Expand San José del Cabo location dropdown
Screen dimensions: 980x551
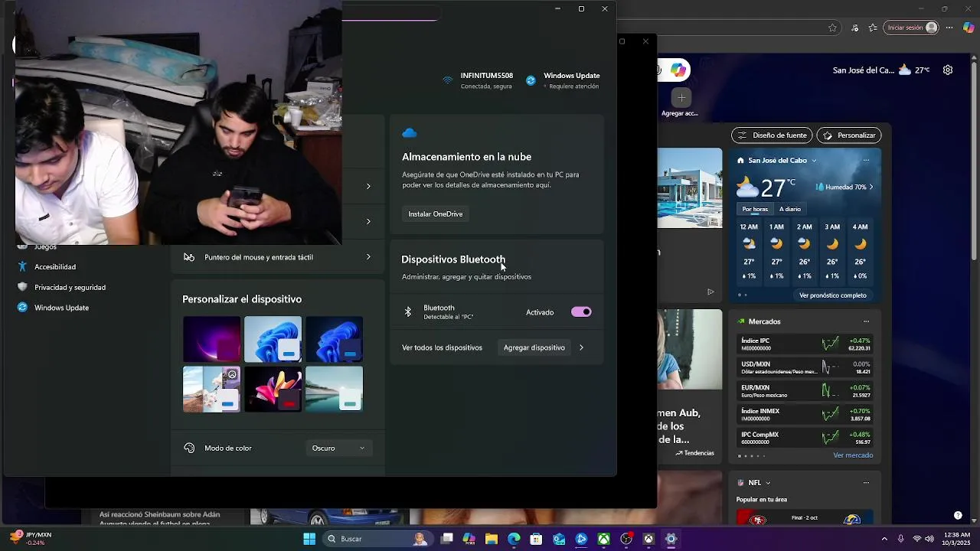(x=814, y=161)
